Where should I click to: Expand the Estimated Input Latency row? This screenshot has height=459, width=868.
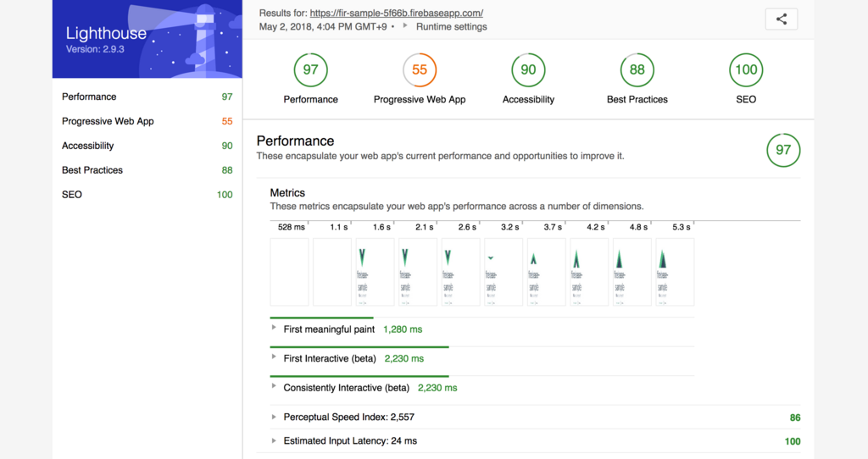[274, 440]
